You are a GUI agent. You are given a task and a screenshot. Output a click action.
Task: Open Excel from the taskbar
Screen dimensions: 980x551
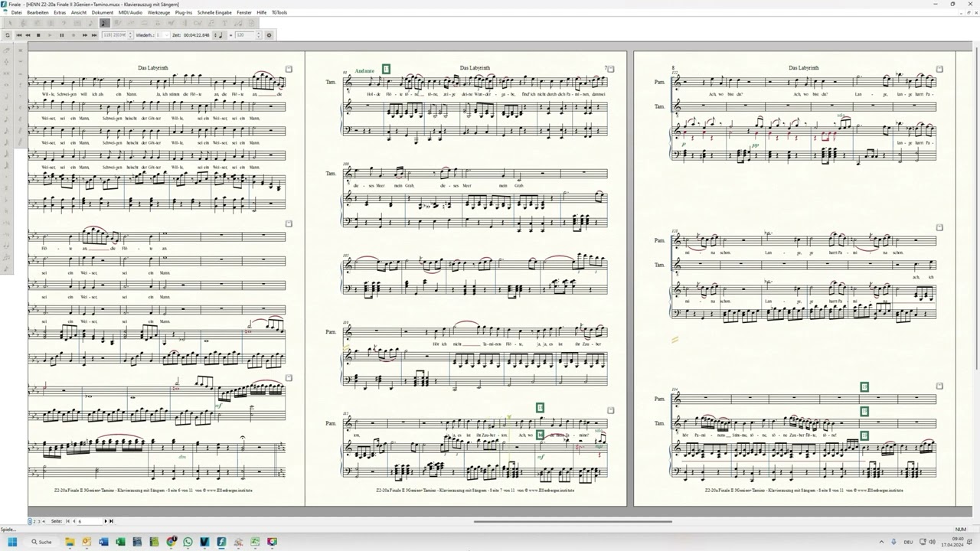click(120, 542)
